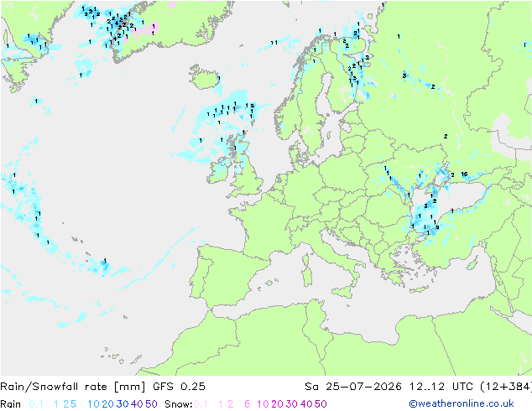Screen dimensions: 532x411
Task: Click the forecast date 'Sa 25-07-2026'
Action: pyautogui.click(x=353, y=387)
